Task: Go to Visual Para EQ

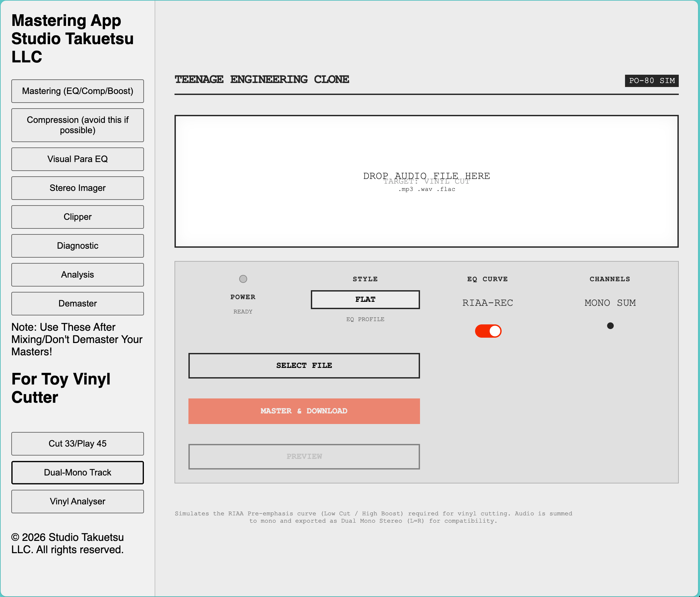Action: 77,159
